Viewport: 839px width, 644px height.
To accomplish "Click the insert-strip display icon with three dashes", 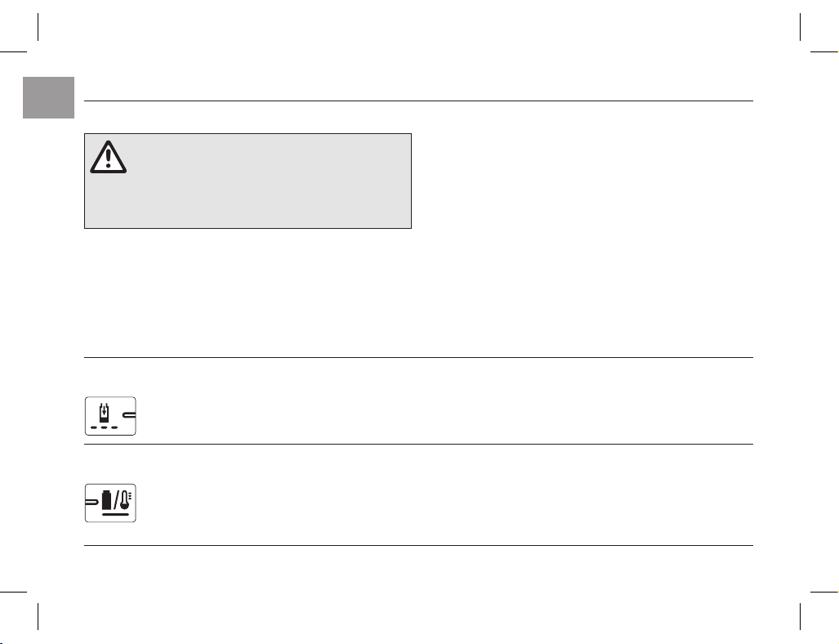I will tap(110, 416).
